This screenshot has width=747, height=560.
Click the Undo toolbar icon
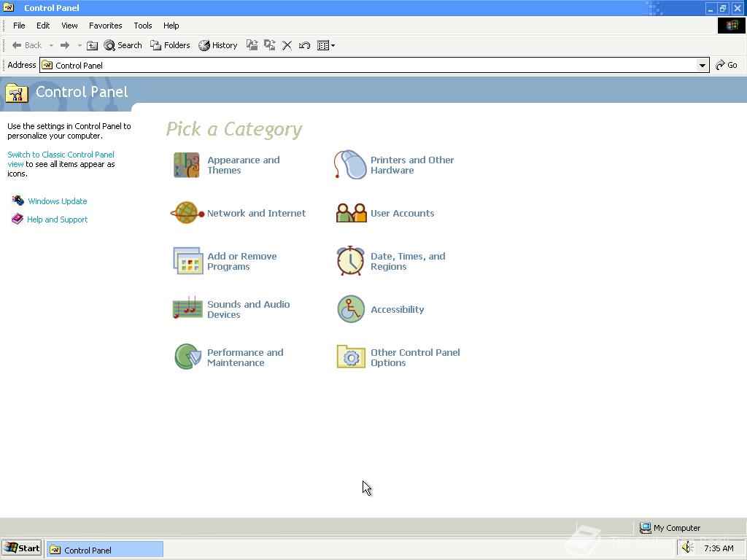coord(304,45)
